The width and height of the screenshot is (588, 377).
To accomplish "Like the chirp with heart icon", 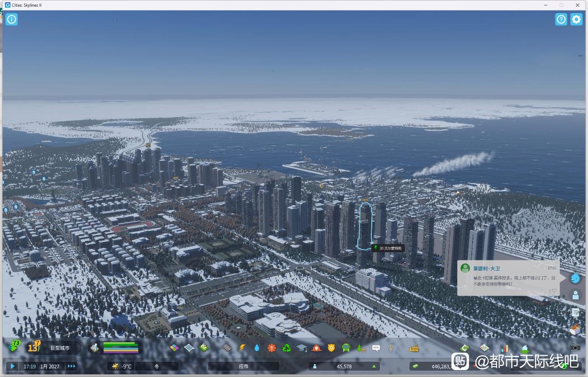I will tap(554, 291).
